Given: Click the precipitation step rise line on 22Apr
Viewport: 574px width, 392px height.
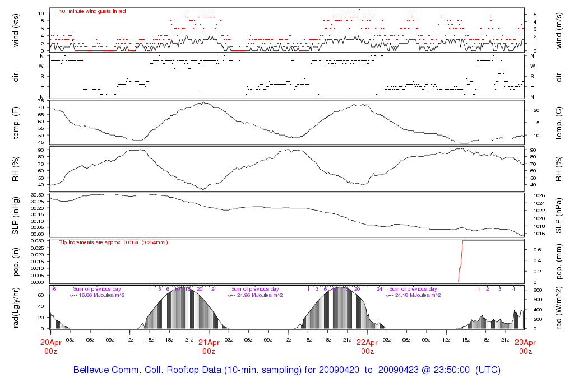Looking at the screenshot, I should [x=461, y=261].
